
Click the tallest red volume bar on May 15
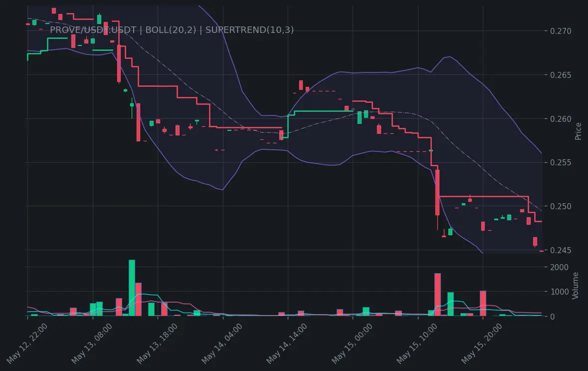click(437, 295)
